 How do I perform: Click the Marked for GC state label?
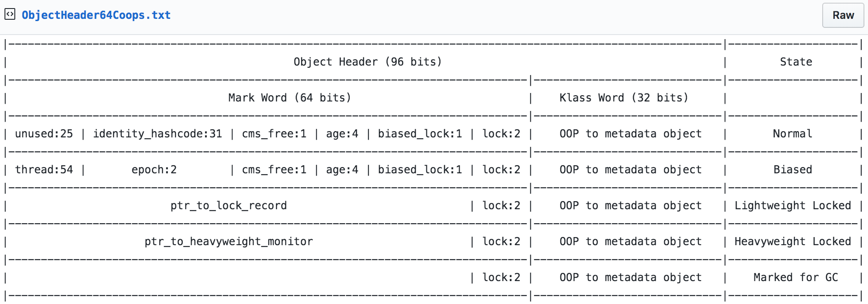pos(796,278)
